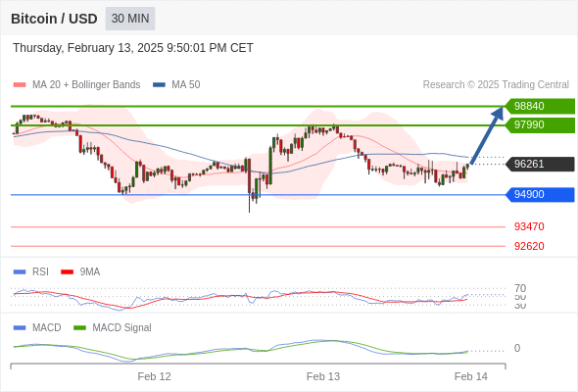
Task: Click the 30 MIN timeframe badge
Action: (130, 19)
